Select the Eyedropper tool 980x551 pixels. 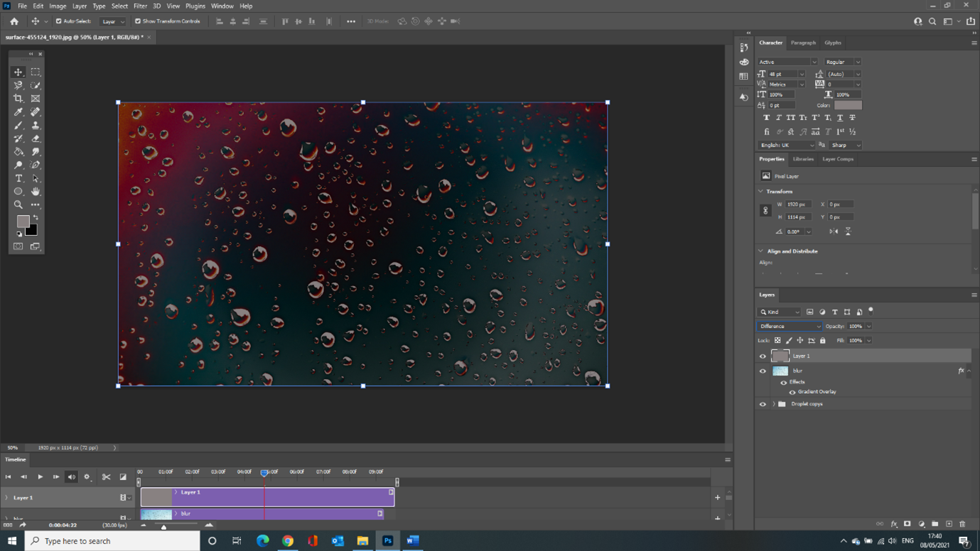point(18,112)
